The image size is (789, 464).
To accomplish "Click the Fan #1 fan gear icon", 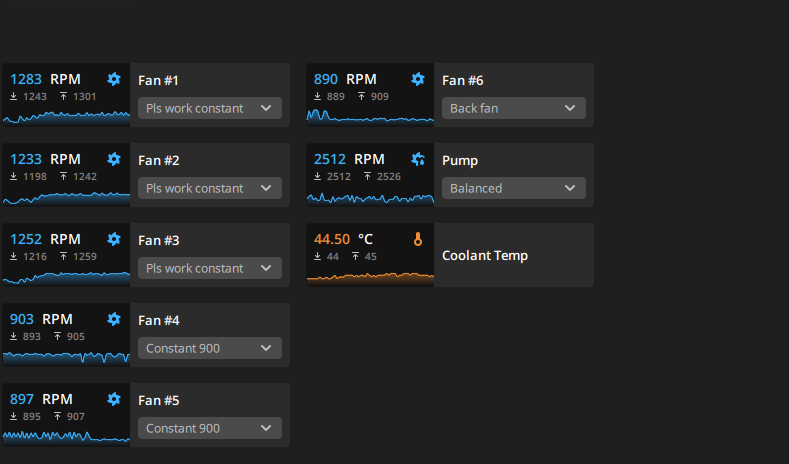I will tap(114, 79).
